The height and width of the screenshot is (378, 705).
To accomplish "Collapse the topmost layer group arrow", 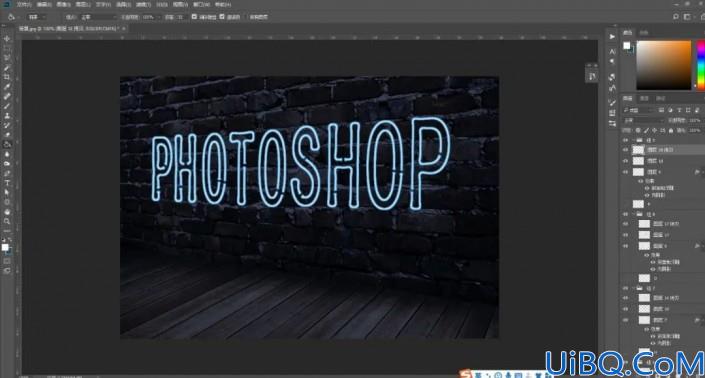I will tap(634, 140).
